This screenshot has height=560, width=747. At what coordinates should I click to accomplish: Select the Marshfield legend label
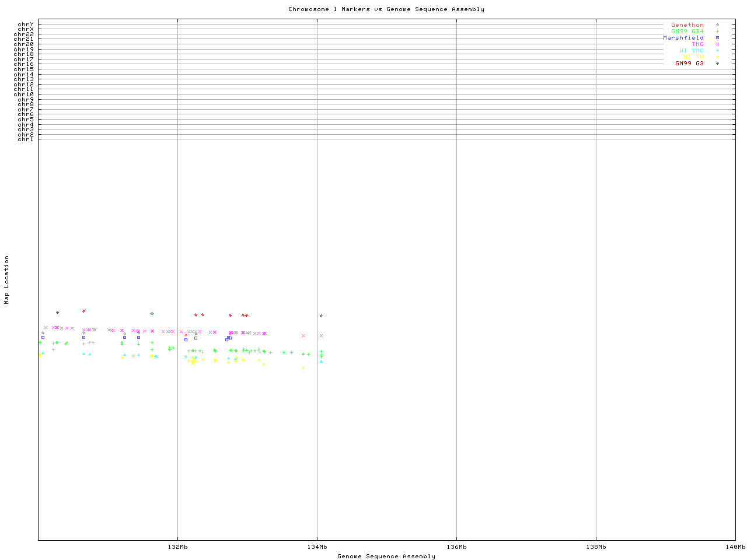(683, 38)
